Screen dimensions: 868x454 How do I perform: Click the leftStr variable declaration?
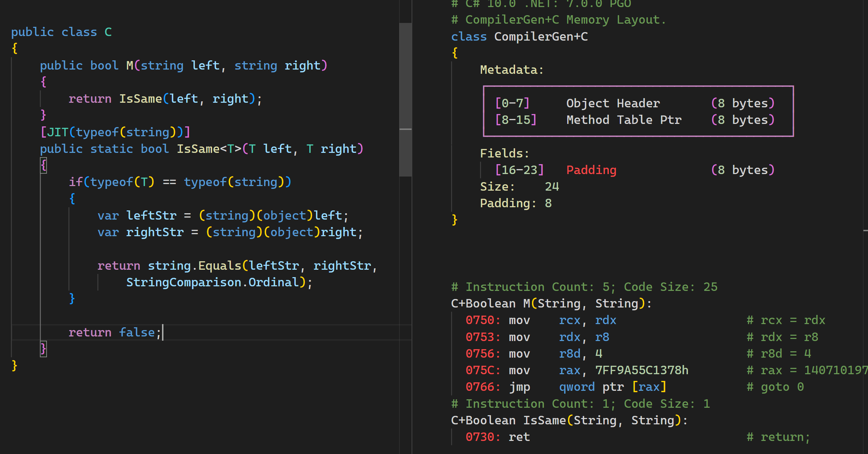151,216
